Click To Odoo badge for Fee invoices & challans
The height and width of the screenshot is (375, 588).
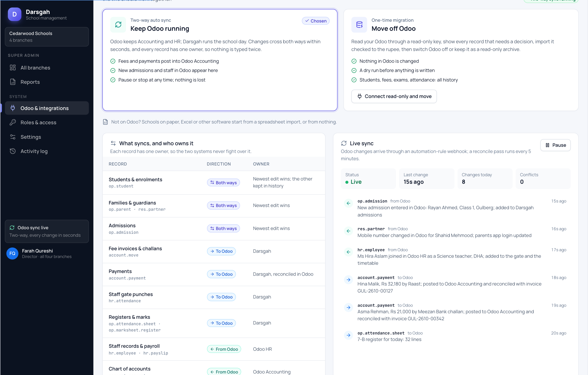[x=221, y=251]
